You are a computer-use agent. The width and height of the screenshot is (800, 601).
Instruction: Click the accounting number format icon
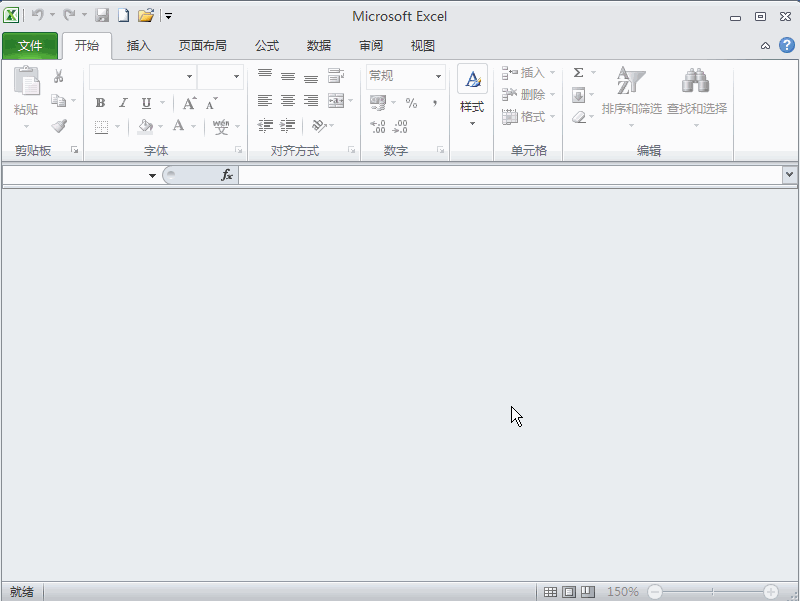[x=378, y=103]
